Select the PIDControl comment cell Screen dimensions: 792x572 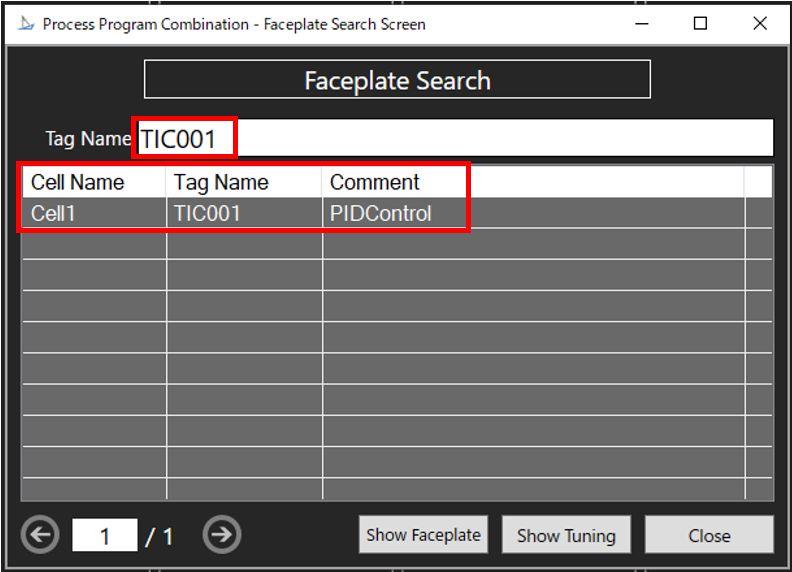[381, 213]
